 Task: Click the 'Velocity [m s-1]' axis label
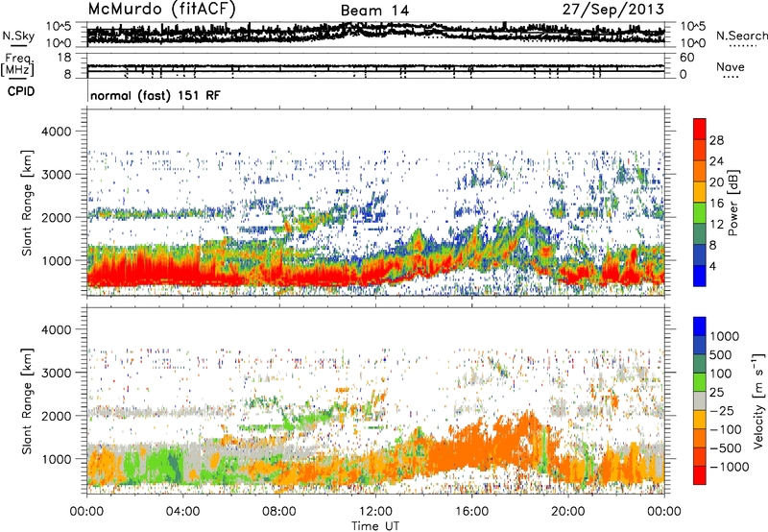(x=758, y=400)
